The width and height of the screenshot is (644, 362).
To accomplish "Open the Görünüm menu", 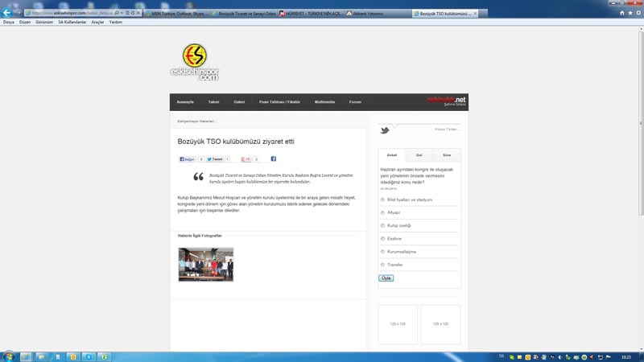I will coord(44,23).
